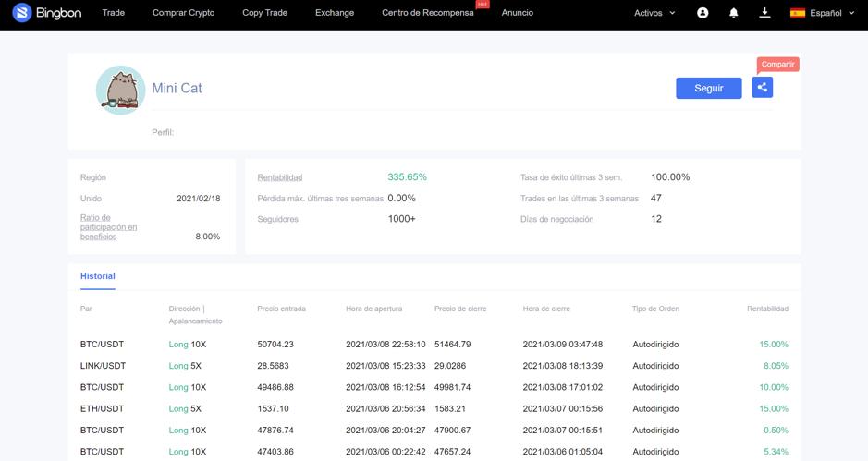
Task: Click Ratio de participación en beneficios label
Action: pos(108,227)
